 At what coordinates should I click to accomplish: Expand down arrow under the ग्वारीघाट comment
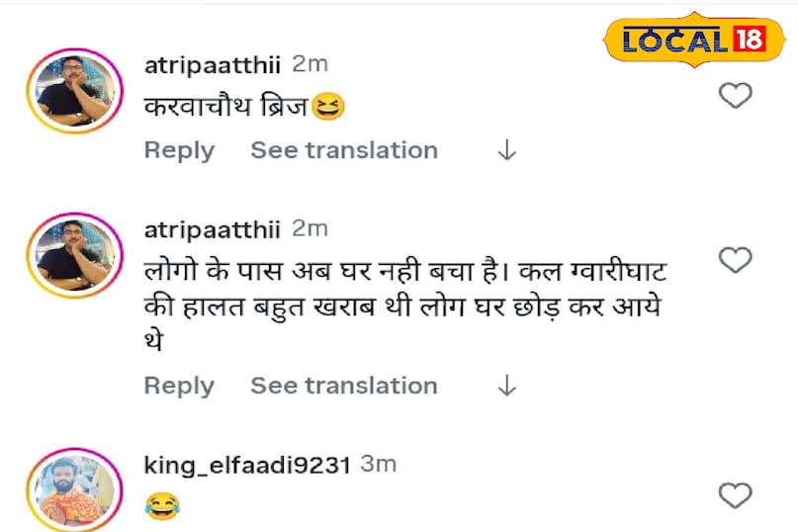click(506, 386)
